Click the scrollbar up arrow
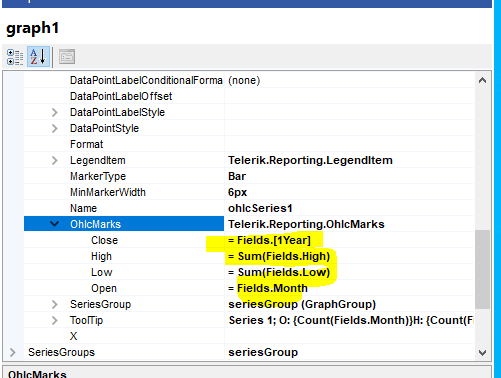The width and height of the screenshot is (501, 378). pos(482,80)
